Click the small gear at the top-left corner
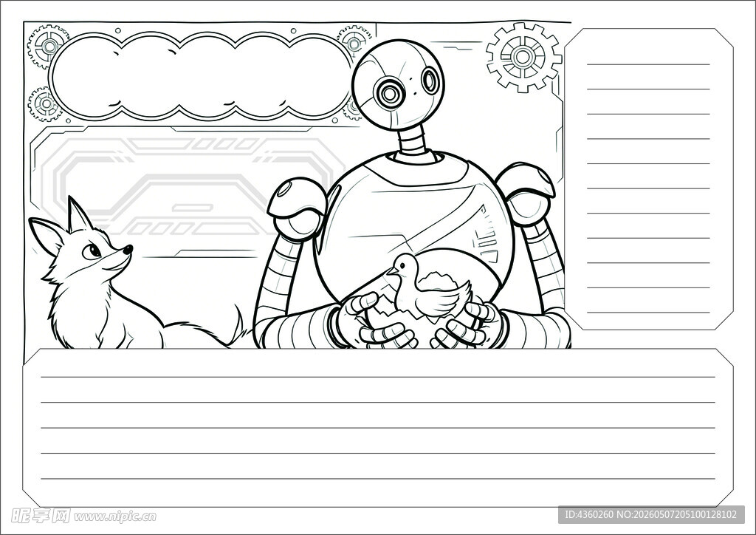The image size is (756, 535). [48, 47]
